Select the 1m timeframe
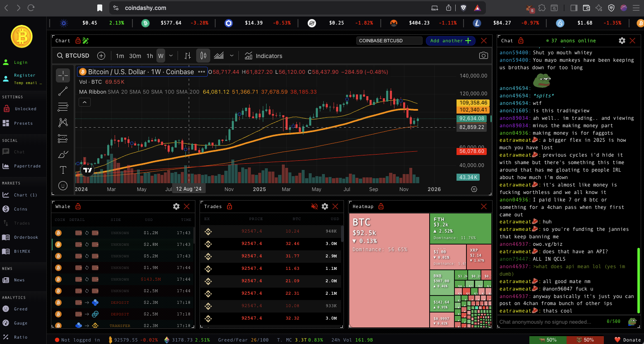This screenshot has width=644, height=344. [120, 56]
